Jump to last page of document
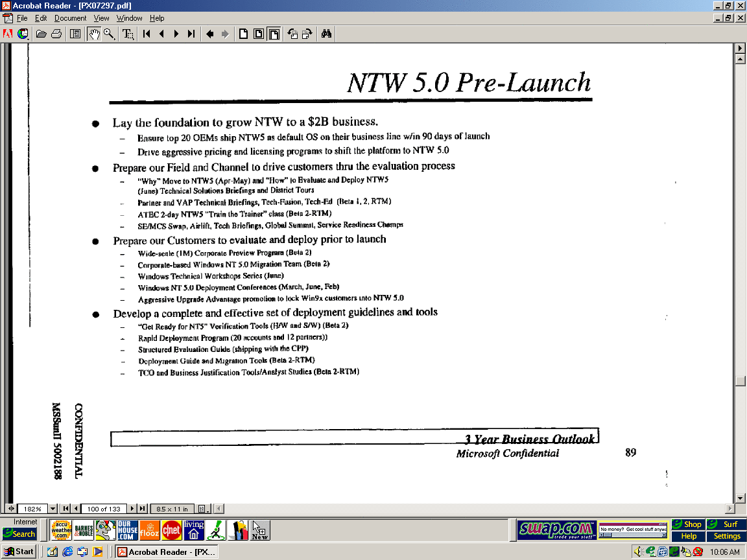 coord(191,34)
